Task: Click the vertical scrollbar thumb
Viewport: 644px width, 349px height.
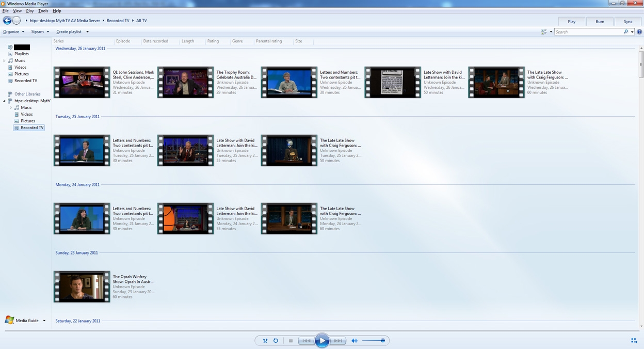Action: (641, 64)
